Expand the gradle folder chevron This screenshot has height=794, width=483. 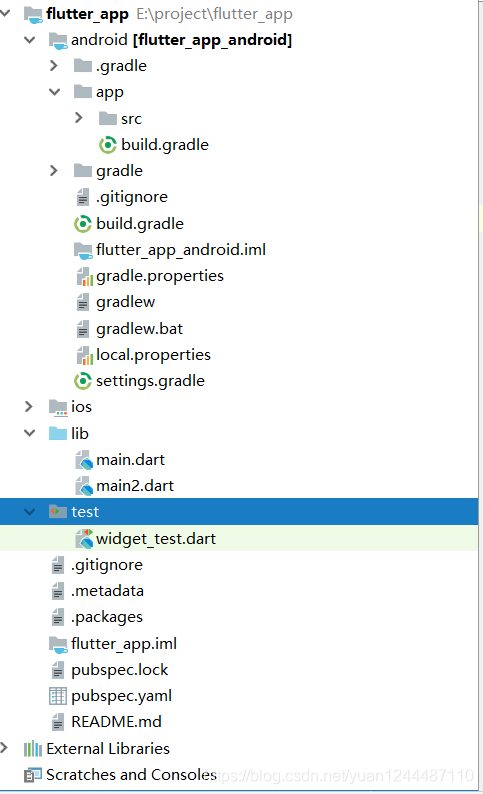[54, 171]
